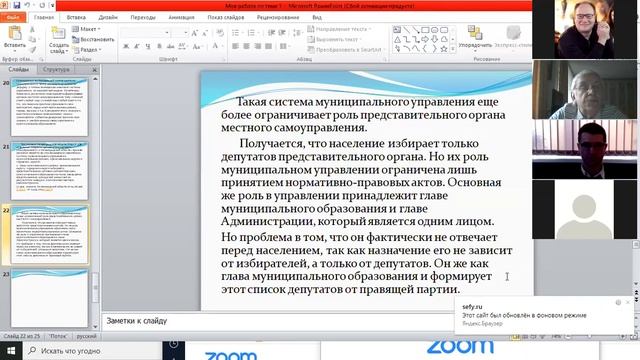Click the font color A button

coord(215,46)
